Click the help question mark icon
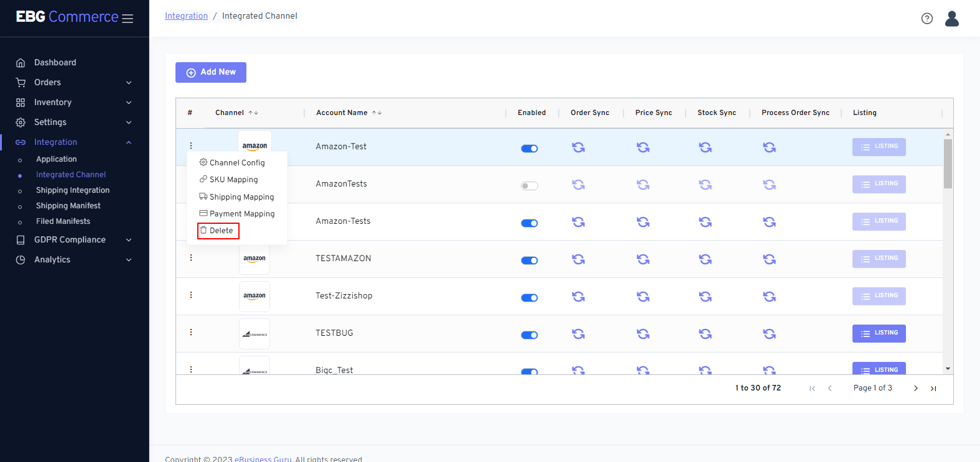This screenshot has height=462, width=980. 926,19
